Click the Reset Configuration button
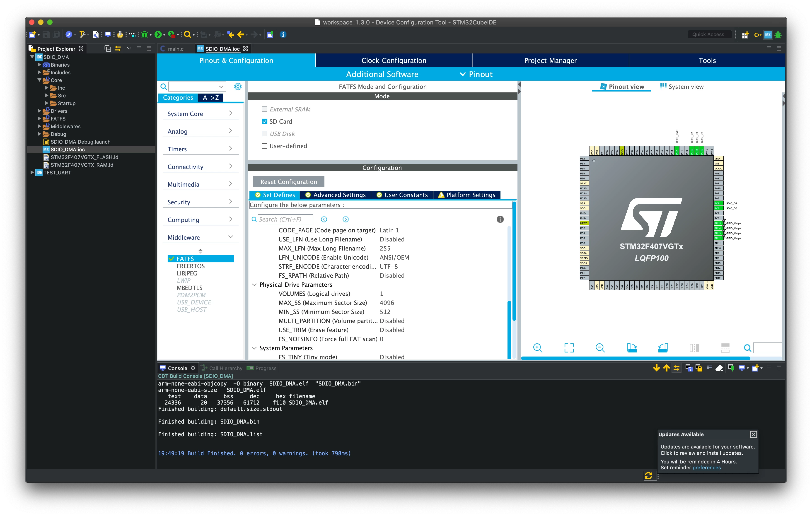This screenshot has height=516, width=812. tap(289, 182)
